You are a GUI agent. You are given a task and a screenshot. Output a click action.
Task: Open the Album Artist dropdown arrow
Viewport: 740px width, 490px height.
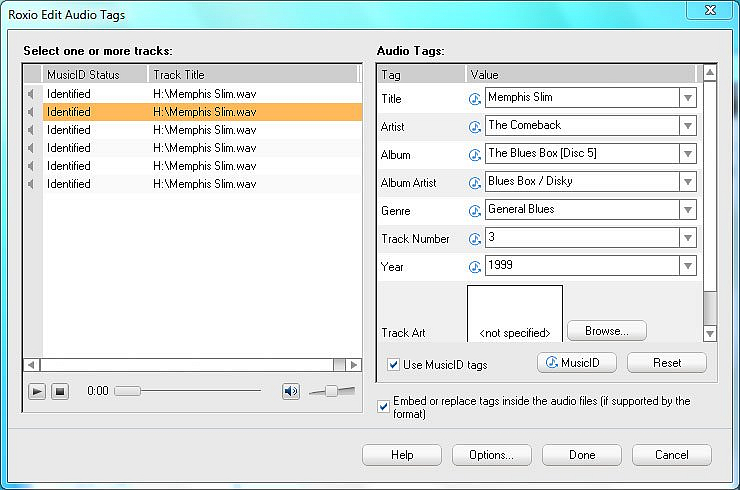[687, 182]
